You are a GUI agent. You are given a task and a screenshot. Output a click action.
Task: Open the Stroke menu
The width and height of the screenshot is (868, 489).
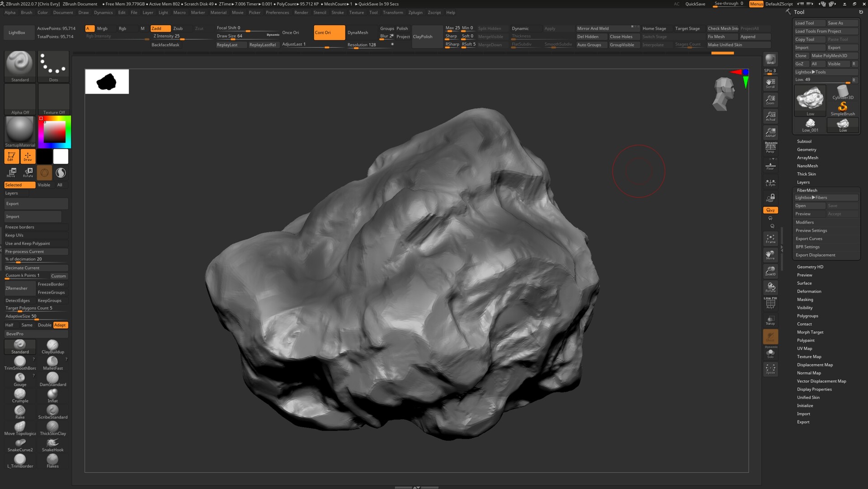coord(337,13)
